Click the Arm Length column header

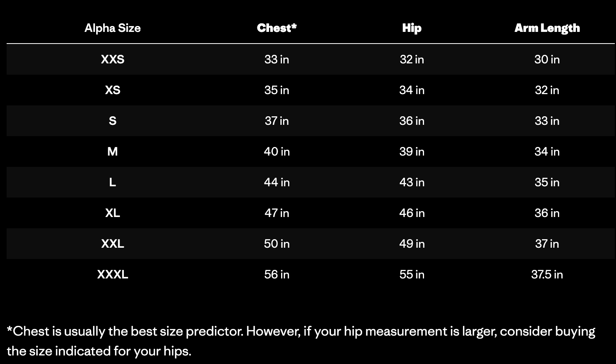pyautogui.click(x=547, y=28)
